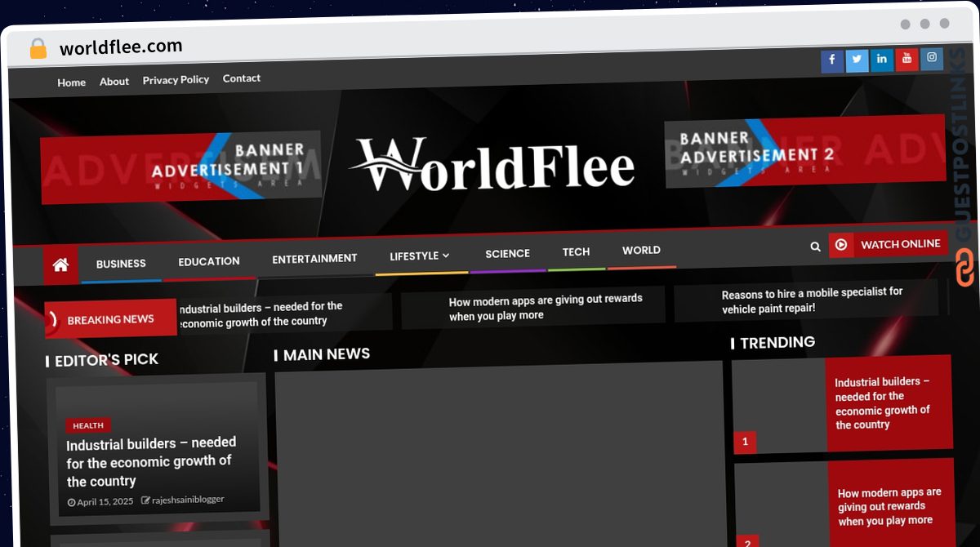Click the padlock icon in address bar
The height and width of the screenshot is (547, 980).
pyautogui.click(x=38, y=49)
